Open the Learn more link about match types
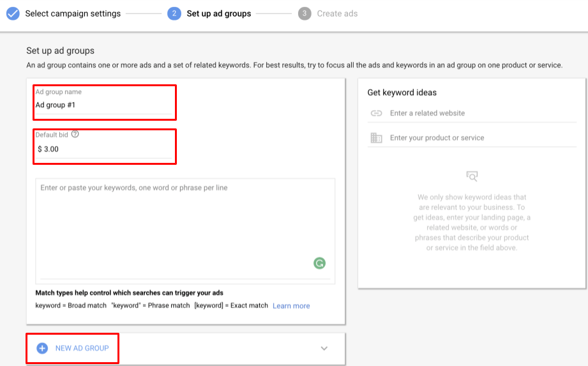The image size is (588, 366). click(x=291, y=306)
